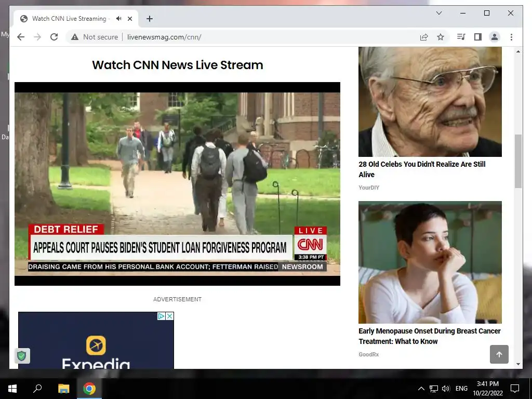
Task: Open Early Menopause Onset article link
Action: pyautogui.click(x=430, y=336)
